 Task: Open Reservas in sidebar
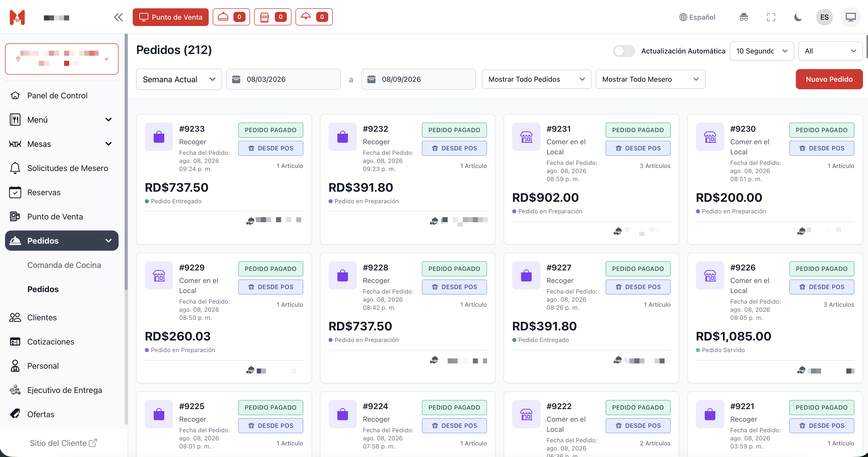tap(62, 192)
